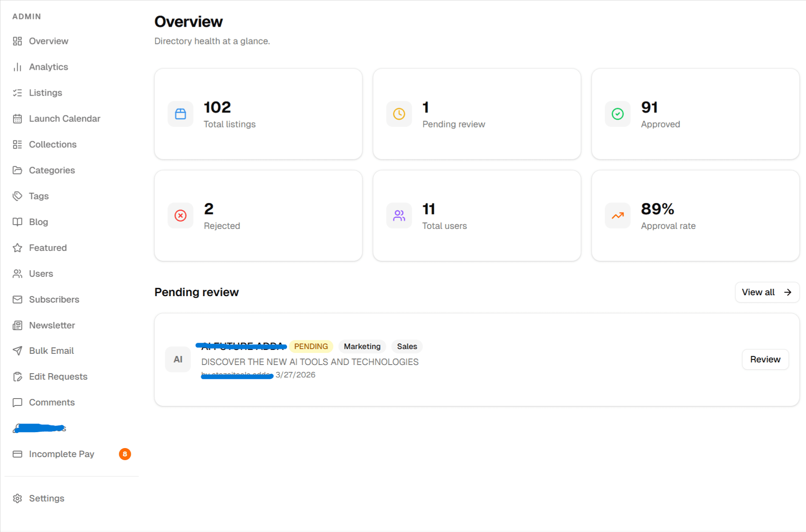The height and width of the screenshot is (532, 806).
Task: Select Overview in the admin sidebar
Action: 49,41
